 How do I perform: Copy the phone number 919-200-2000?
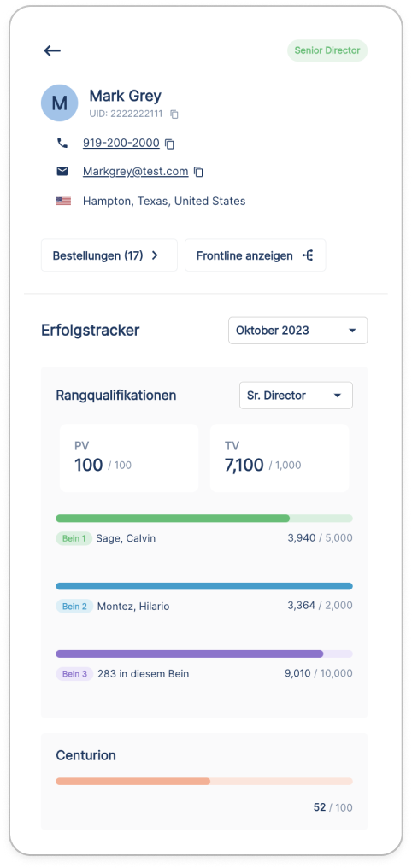pyautogui.click(x=170, y=144)
